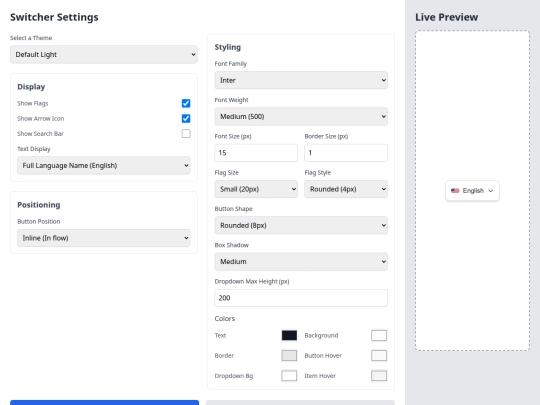This screenshot has width=540, height=405.
Task: Click the Dropdown Max Height field
Action: (301, 298)
